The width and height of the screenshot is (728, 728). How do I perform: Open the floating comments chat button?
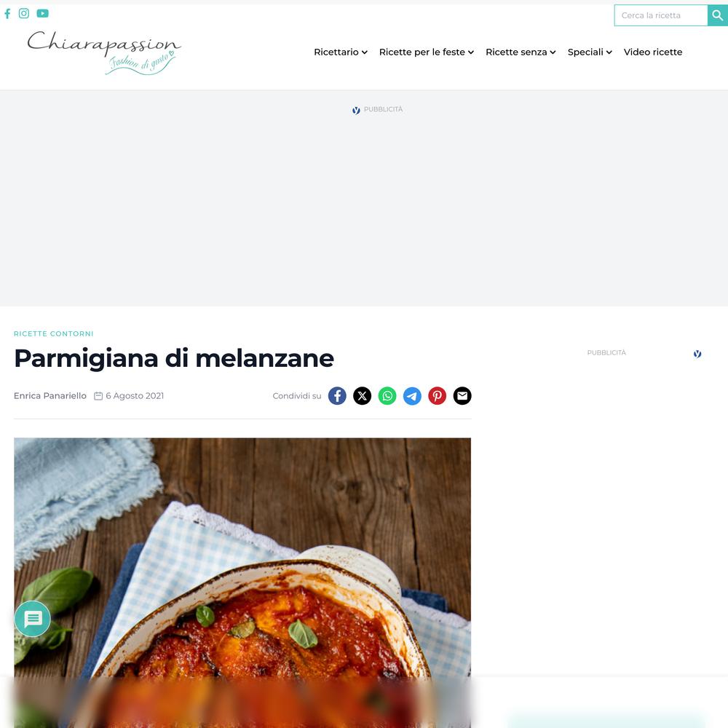click(33, 618)
